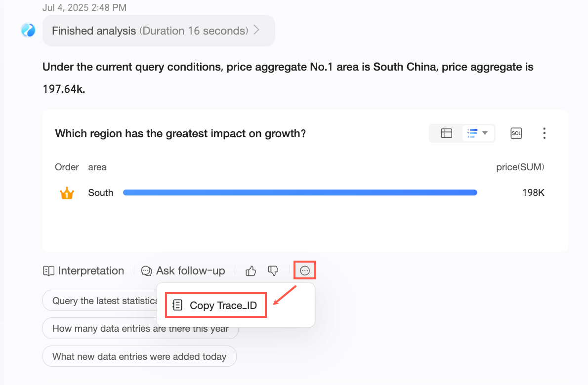
Task: Click the open-book Interpretation icon
Action: click(x=48, y=270)
